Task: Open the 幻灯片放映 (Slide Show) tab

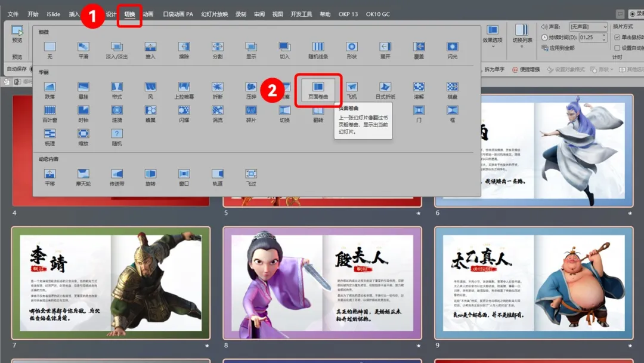Action: point(215,14)
